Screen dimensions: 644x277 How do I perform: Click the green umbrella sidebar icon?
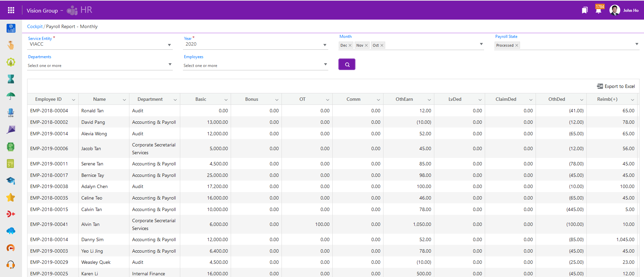coord(11,96)
